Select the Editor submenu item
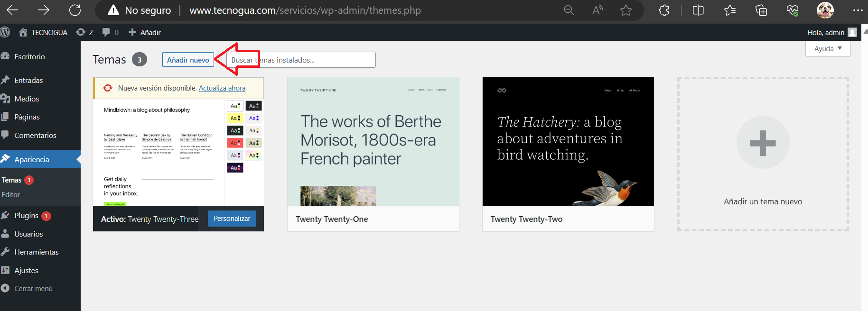 coord(11,195)
